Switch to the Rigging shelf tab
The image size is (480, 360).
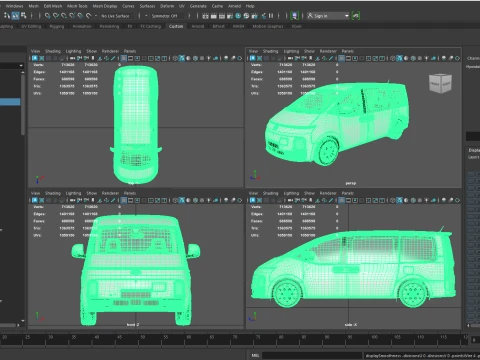click(57, 26)
